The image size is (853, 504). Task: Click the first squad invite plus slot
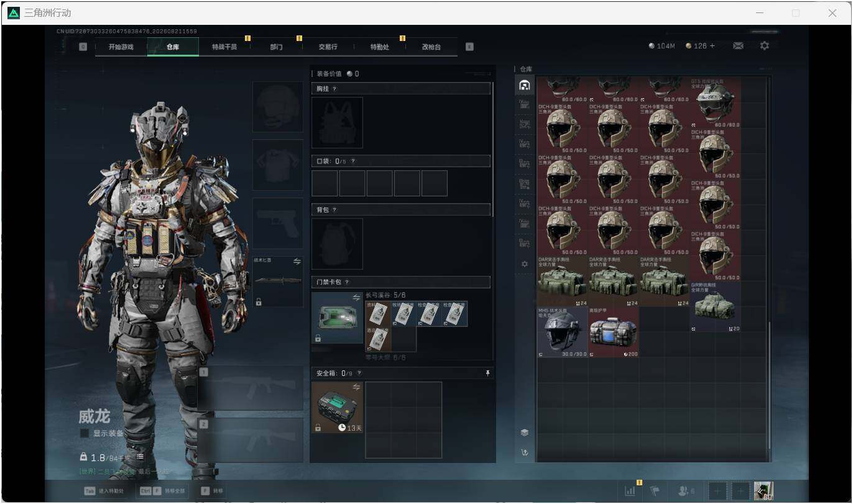pyautogui.click(x=717, y=491)
